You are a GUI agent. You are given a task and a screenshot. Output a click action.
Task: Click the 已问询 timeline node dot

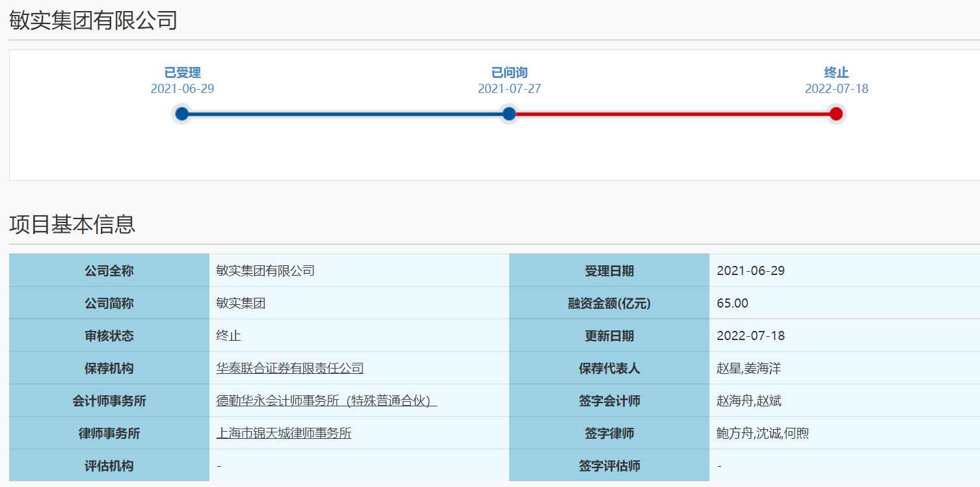(509, 114)
